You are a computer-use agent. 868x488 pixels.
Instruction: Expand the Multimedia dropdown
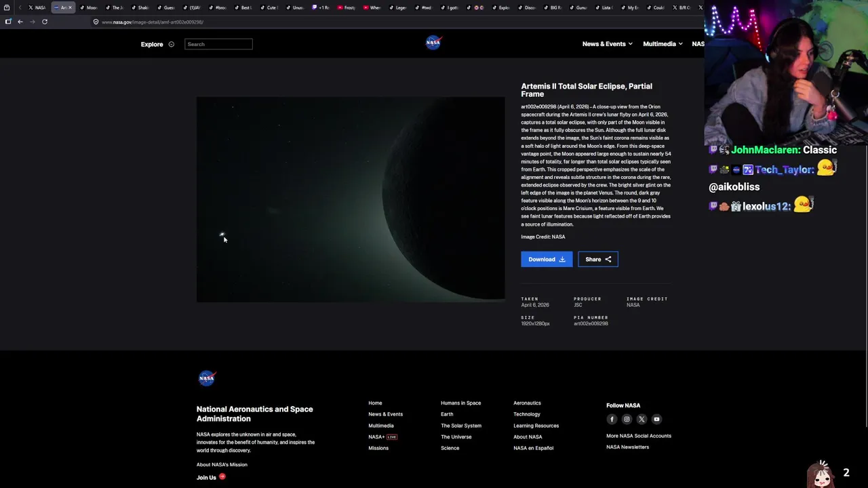click(x=663, y=44)
